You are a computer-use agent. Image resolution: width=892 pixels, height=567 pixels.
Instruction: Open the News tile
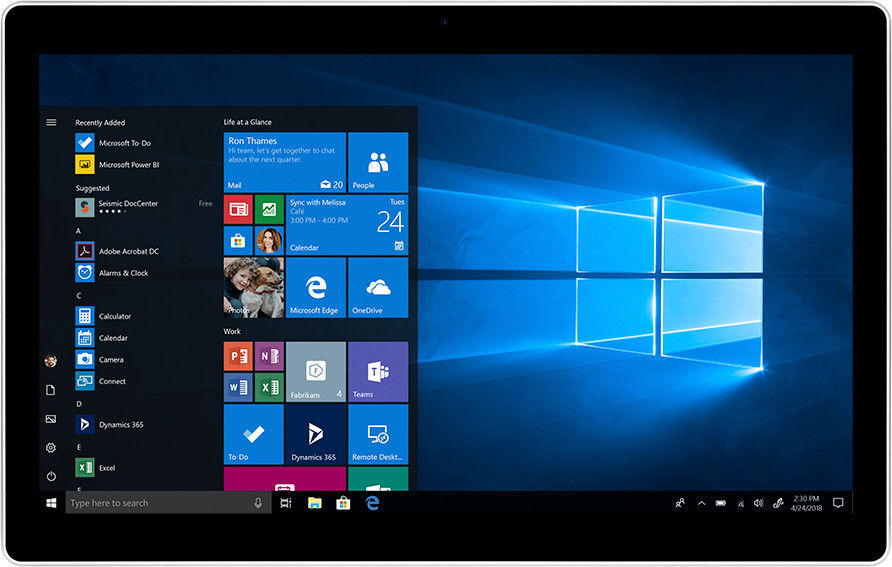pyautogui.click(x=238, y=209)
